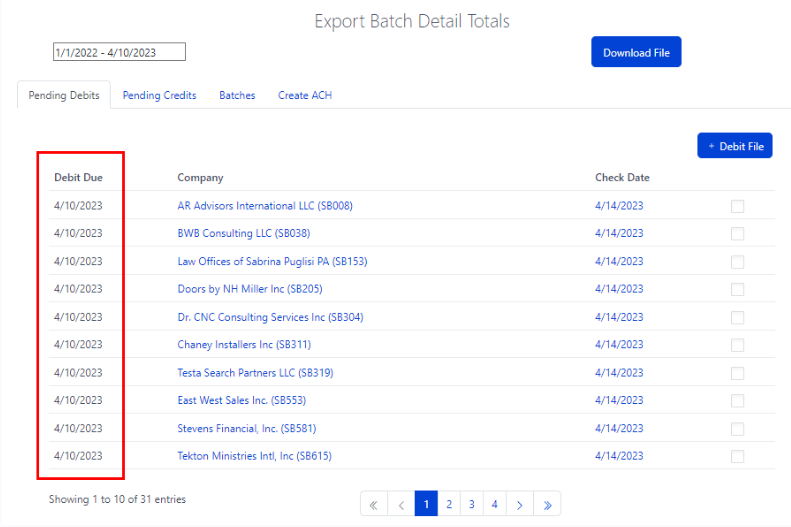Open the Batches tab

(237, 95)
